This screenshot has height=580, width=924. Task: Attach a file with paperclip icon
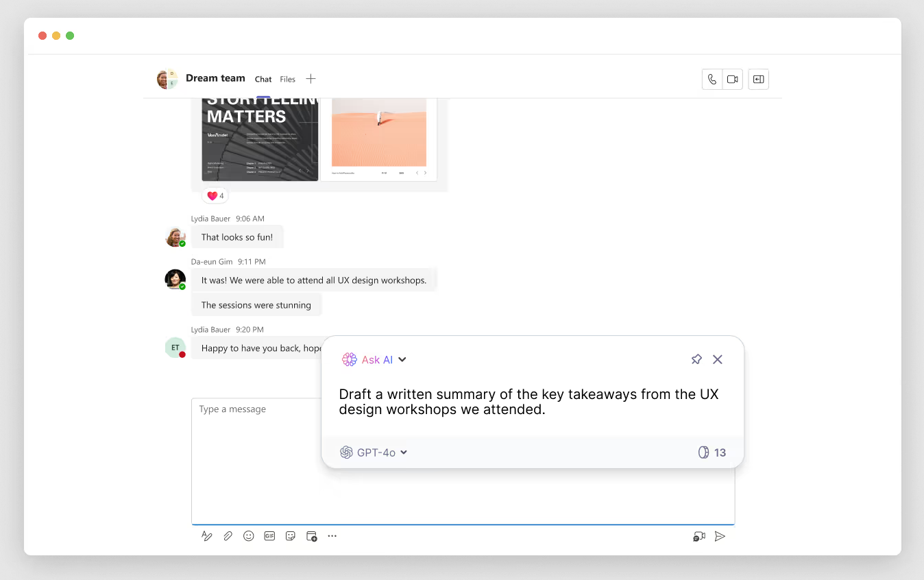point(228,536)
